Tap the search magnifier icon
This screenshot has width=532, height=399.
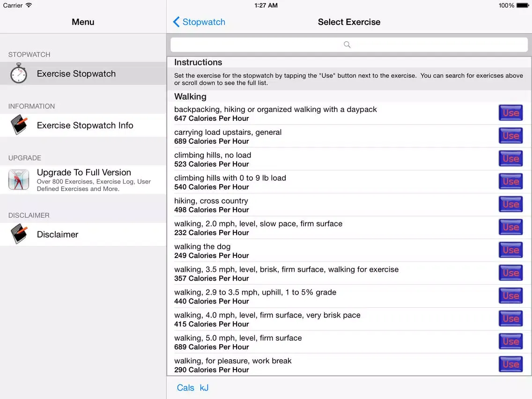tap(347, 44)
